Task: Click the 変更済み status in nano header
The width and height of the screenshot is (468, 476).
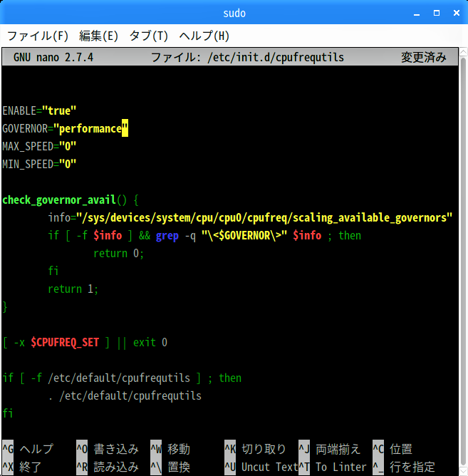Action: [x=423, y=57]
